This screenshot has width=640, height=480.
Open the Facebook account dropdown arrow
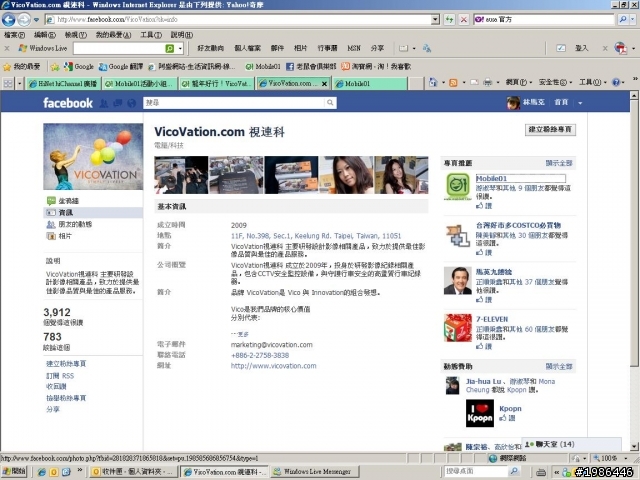point(580,103)
